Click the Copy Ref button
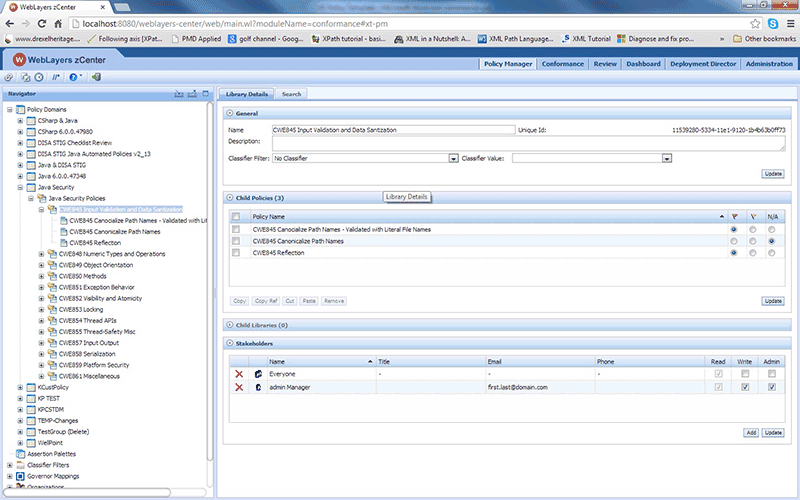This screenshot has height=500, width=800. click(x=266, y=301)
